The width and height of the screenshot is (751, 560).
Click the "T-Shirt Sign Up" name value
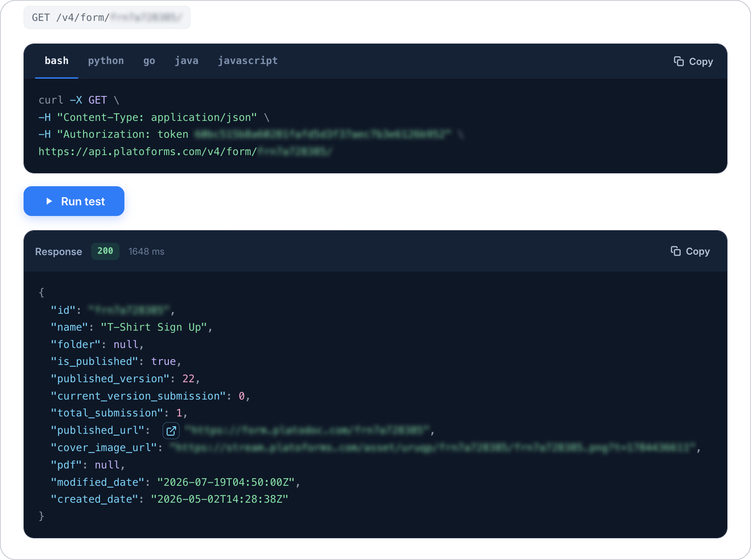pos(154,328)
